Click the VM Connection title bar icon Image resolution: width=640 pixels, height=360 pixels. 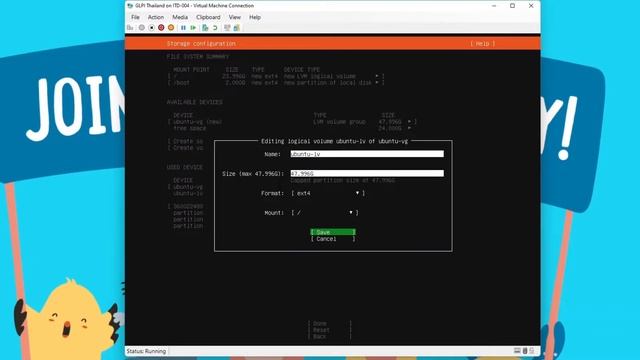[130, 6]
